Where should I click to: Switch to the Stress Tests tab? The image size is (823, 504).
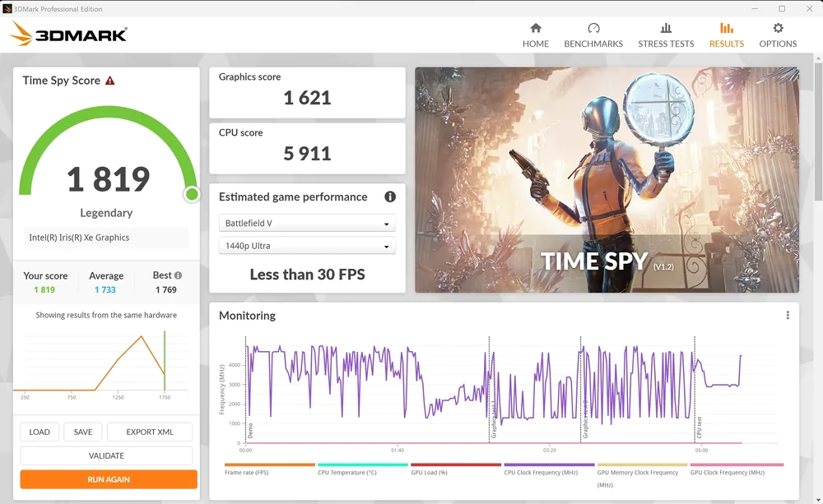tap(666, 35)
